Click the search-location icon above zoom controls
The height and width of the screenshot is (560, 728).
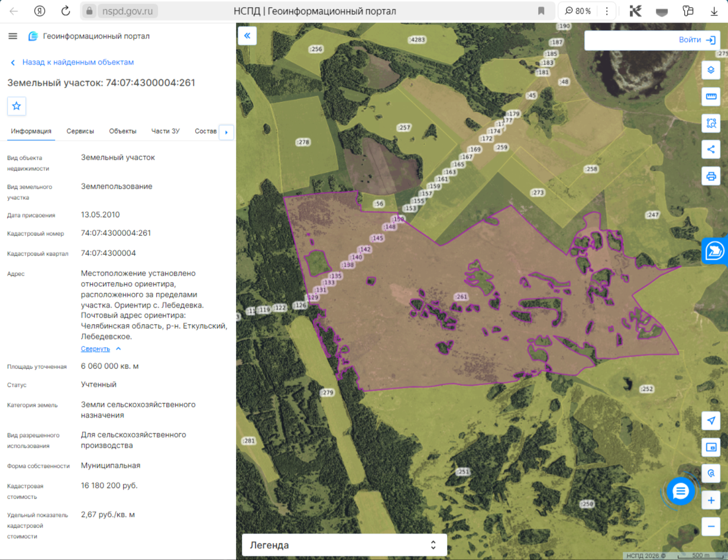(711, 474)
